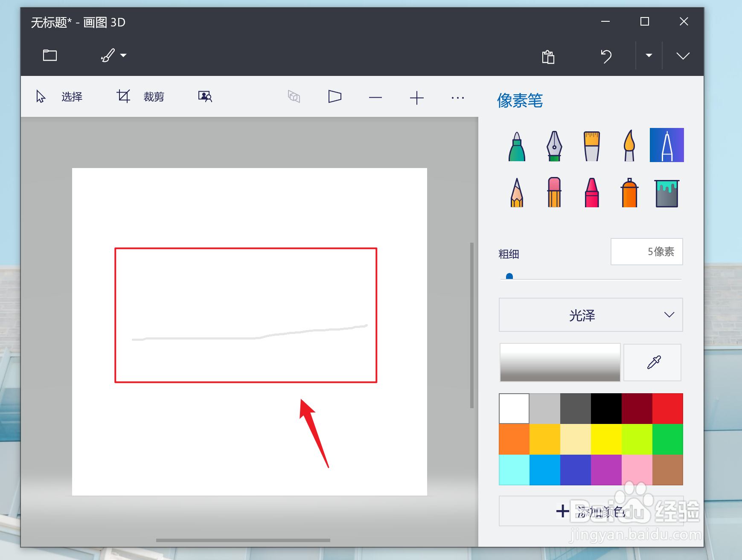Viewport: 742px width, 560px height.
Task: Undo the last action
Action: (x=606, y=55)
